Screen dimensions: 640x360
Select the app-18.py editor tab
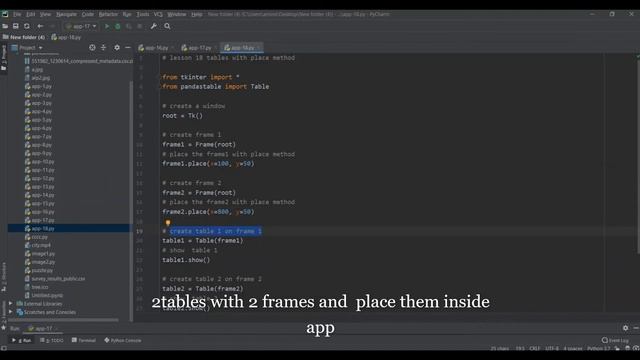[x=242, y=48]
